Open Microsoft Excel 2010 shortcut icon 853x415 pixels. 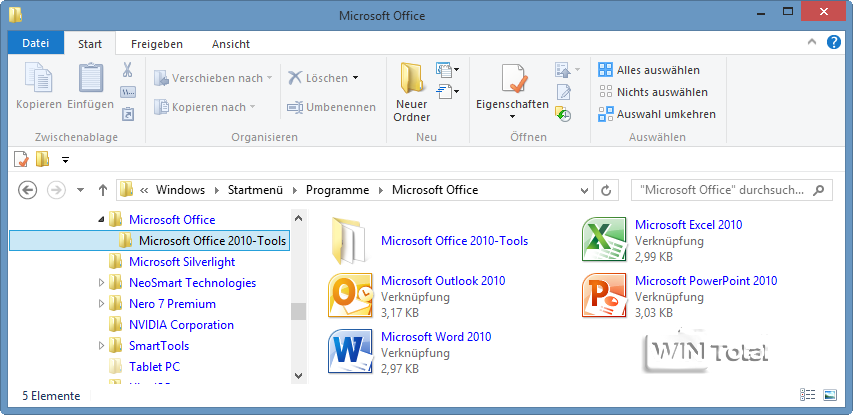point(605,239)
